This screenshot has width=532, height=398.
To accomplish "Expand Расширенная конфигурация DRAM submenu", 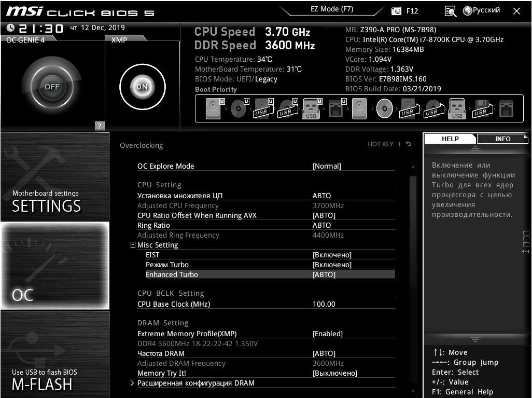I will (195, 383).
